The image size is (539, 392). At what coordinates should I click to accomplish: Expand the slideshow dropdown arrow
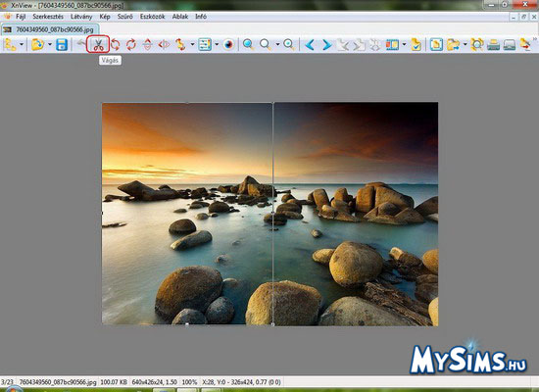point(404,45)
